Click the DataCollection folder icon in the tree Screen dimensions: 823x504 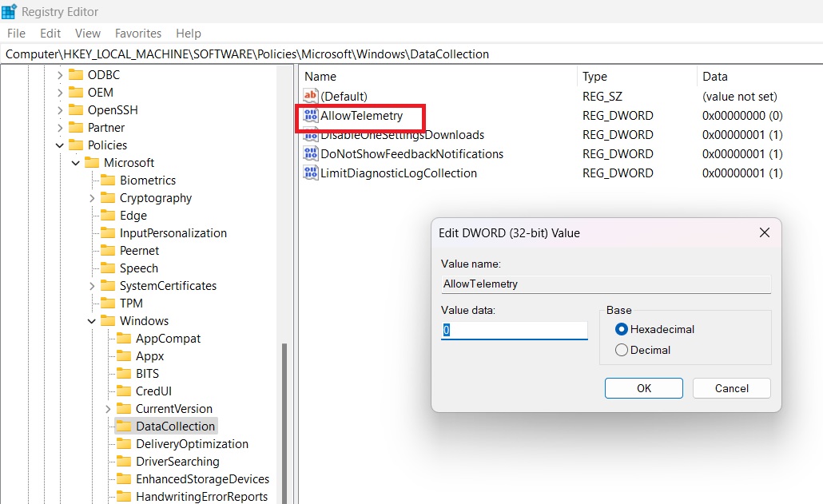click(124, 426)
